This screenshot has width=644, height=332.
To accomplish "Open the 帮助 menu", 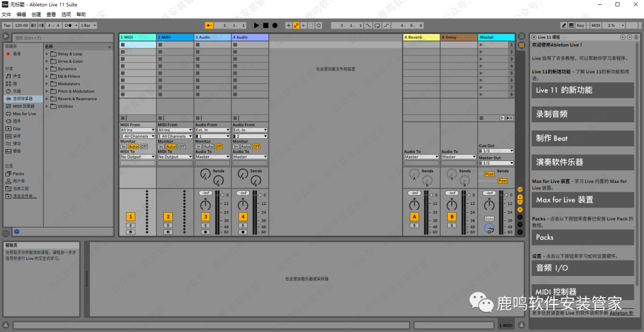I will [x=81, y=14].
